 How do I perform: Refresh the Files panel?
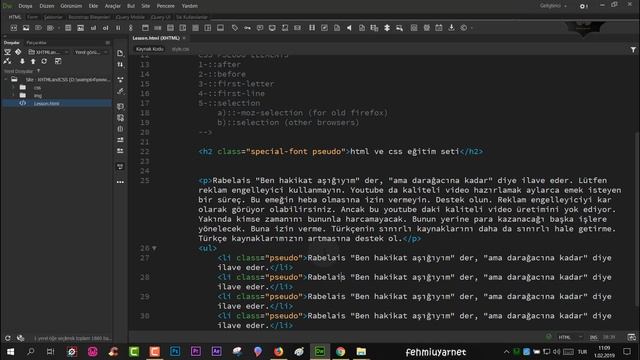pos(44,61)
